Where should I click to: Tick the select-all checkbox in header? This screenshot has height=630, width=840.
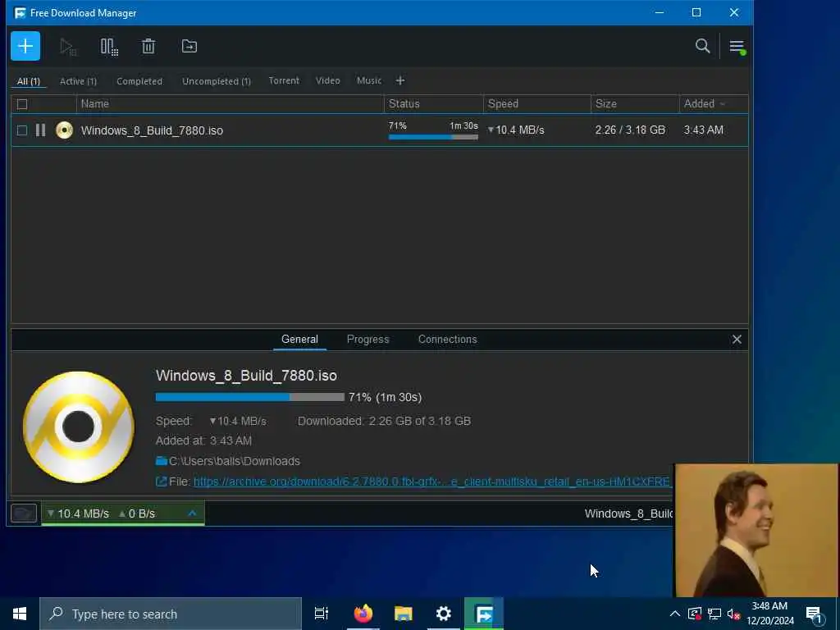22,104
